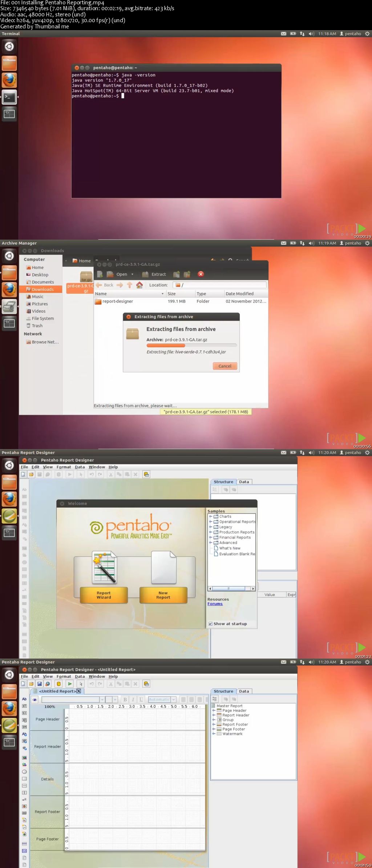The height and width of the screenshot is (868, 372).
Task: Click the Extract box icon in Archive Manager toolbar
Action: [x=145, y=274]
